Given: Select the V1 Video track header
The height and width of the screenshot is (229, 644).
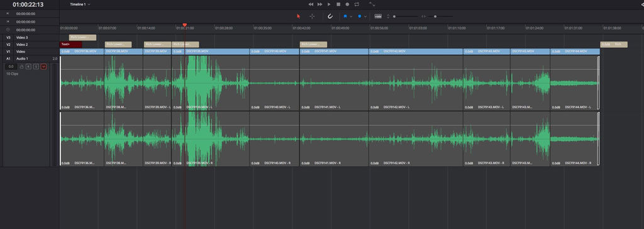Looking at the screenshot, I should pos(31,52).
